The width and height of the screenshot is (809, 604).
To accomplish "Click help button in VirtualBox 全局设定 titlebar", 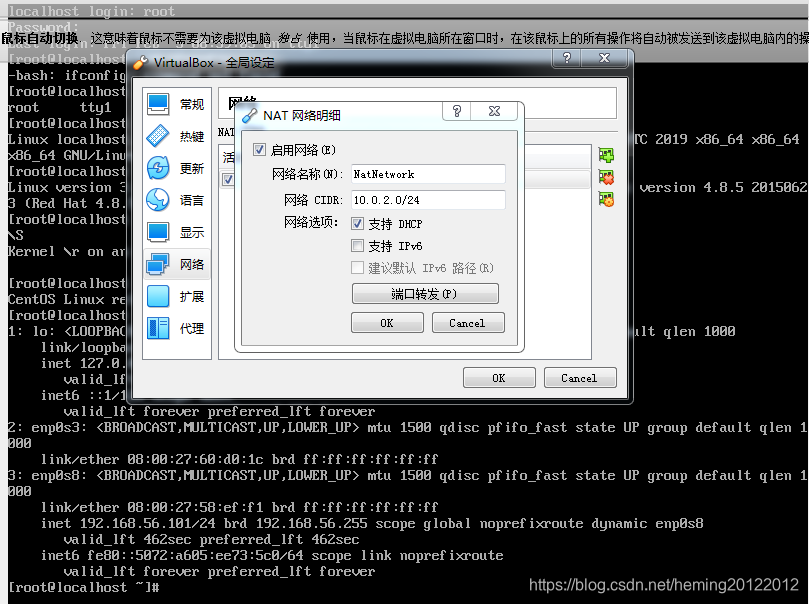I will (x=567, y=58).
